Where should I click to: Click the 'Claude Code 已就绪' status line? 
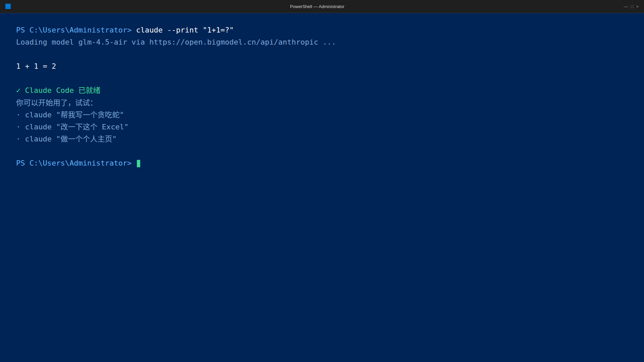[x=58, y=90]
